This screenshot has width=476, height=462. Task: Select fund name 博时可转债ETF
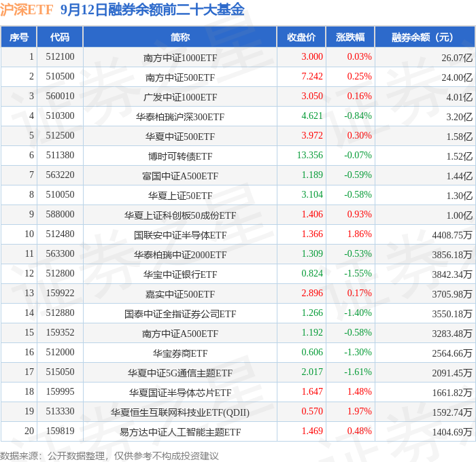[x=180, y=156]
